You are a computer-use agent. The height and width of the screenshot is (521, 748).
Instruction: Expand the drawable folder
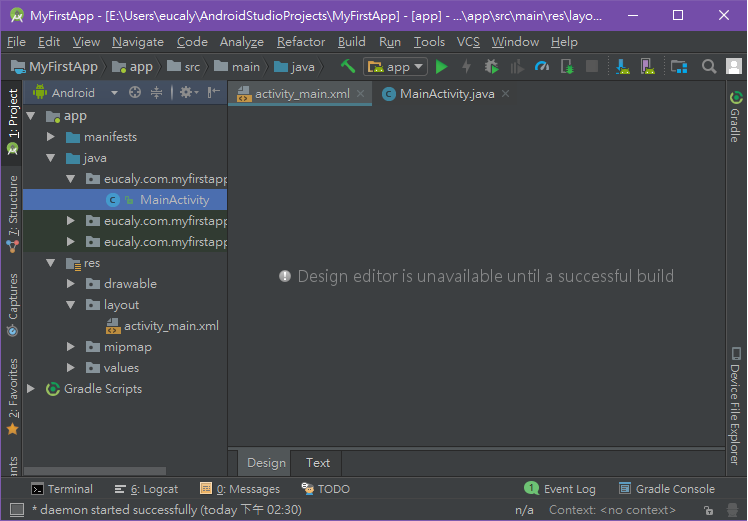pos(71,284)
